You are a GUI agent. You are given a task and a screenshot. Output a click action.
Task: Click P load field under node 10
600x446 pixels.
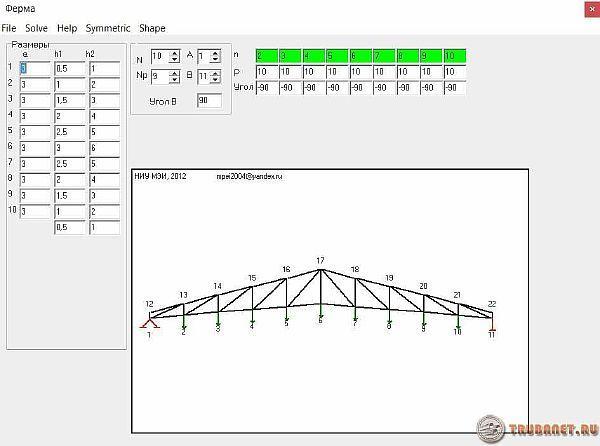[x=455, y=72]
